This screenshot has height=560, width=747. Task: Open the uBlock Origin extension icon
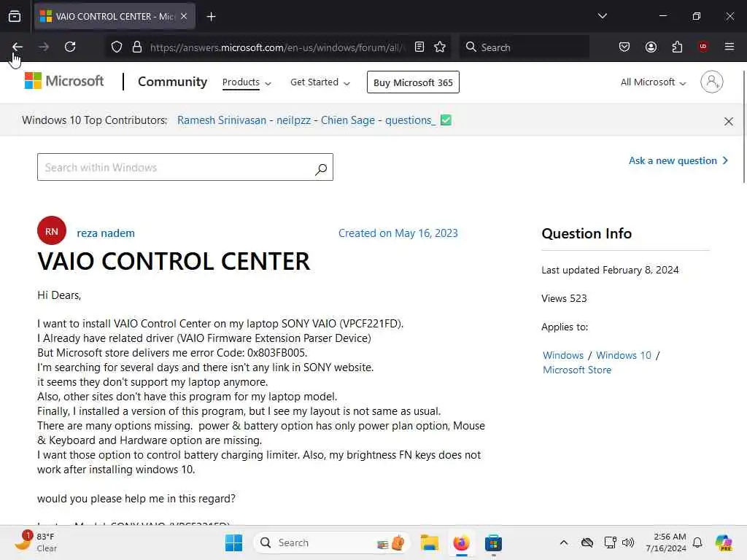pos(703,47)
